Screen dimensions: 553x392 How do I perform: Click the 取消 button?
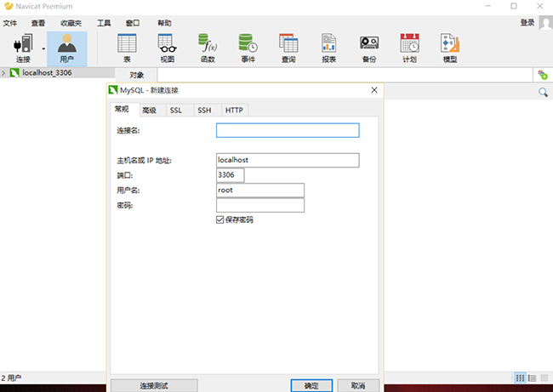pos(358,386)
